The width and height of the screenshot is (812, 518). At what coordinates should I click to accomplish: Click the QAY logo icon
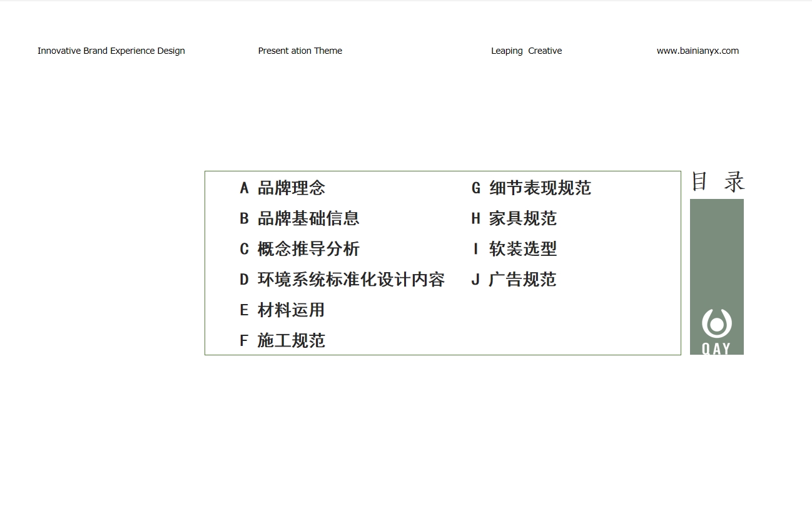pos(716,323)
